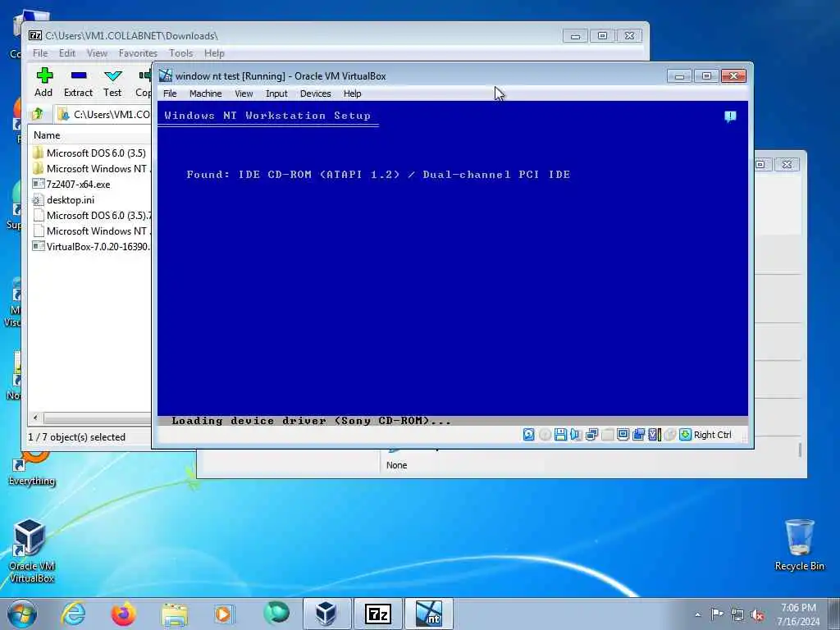Click the audio status icon in VirtualBox
This screenshot has height=630, width=840.
(x=576, y=435)
